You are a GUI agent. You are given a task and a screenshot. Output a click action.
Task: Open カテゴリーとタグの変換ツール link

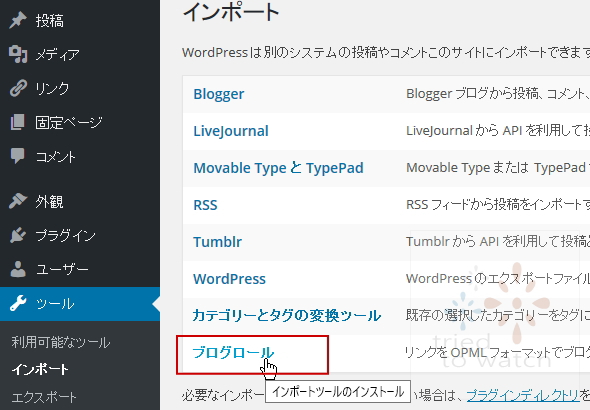(x=287, y=316)
